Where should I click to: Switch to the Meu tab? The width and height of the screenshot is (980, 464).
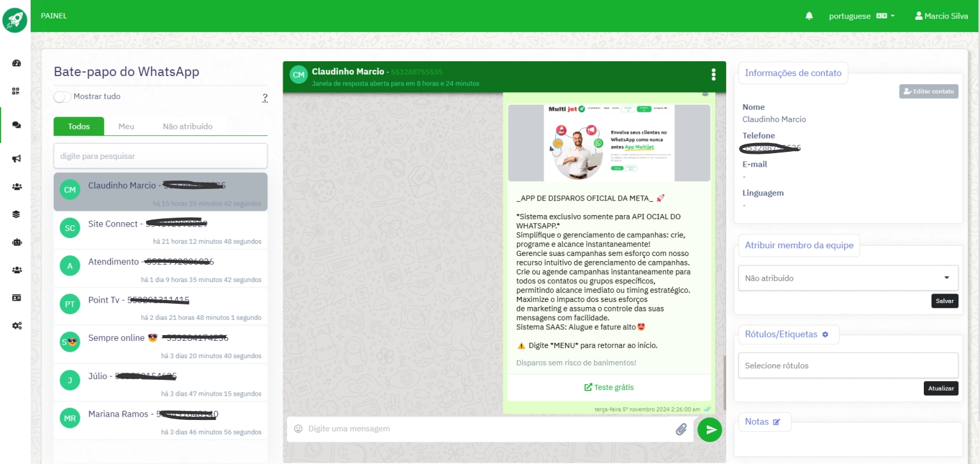[126, 126]
